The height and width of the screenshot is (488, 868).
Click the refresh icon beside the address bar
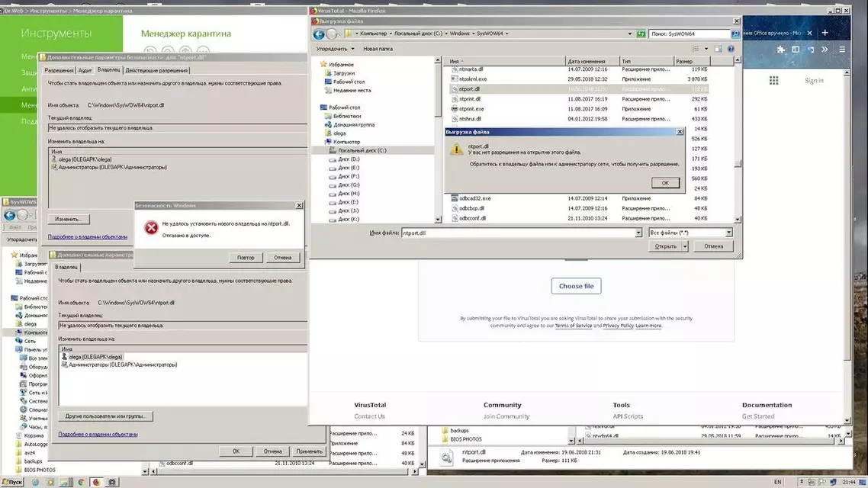click(641, 34)
